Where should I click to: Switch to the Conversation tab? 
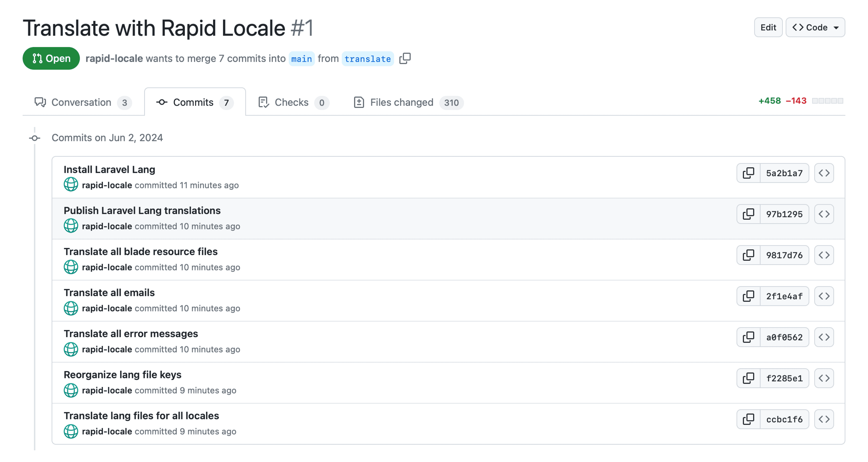click(83, 102)
